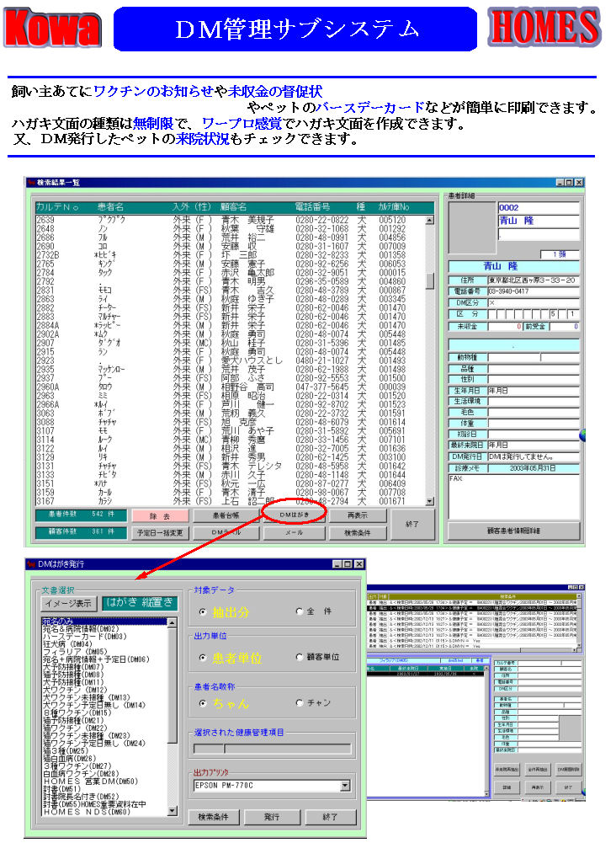Click the 発行 button
Viewport: 616px width, 843px height.
point(272,817)
